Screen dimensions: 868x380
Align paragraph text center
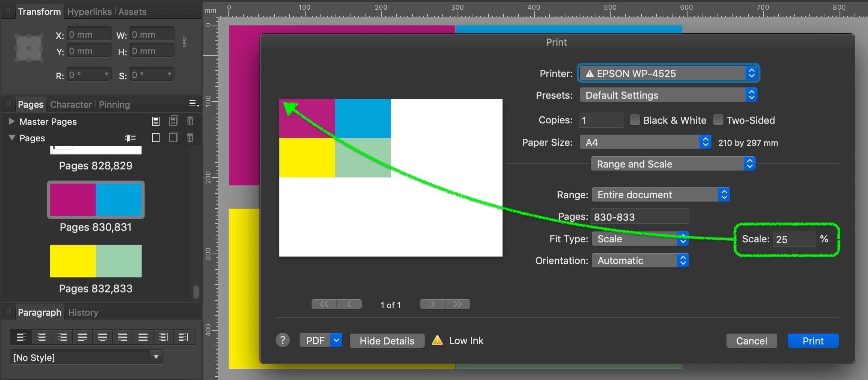pyautogui.click(x=42, y=337)
